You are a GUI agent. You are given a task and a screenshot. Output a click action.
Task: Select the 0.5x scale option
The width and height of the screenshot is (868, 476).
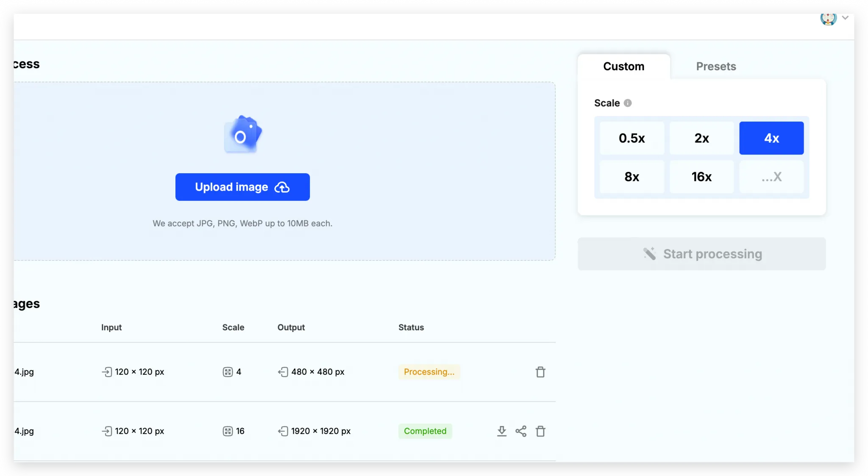click(x=632, y=138)
